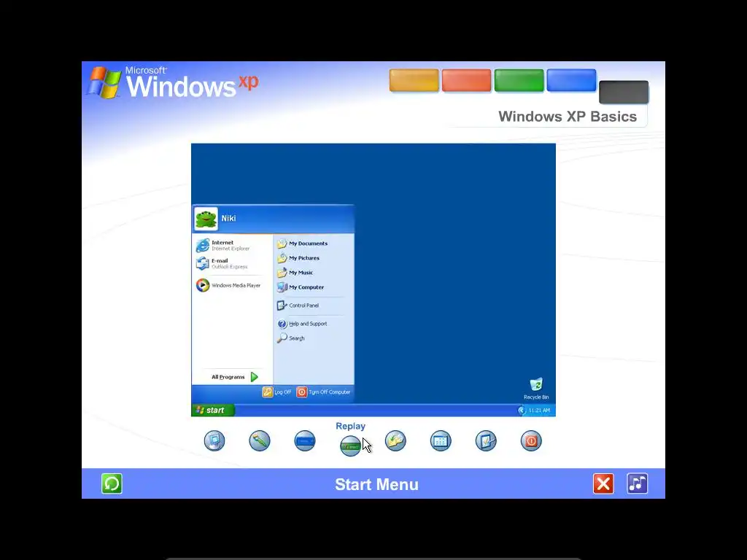Click the Niki frog user picture

(x=206, y=219)
